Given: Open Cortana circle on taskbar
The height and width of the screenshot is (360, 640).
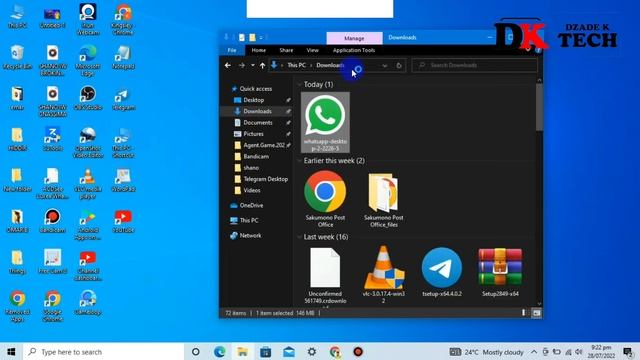Looking at the screenshot, I should (x=196, y=352).
